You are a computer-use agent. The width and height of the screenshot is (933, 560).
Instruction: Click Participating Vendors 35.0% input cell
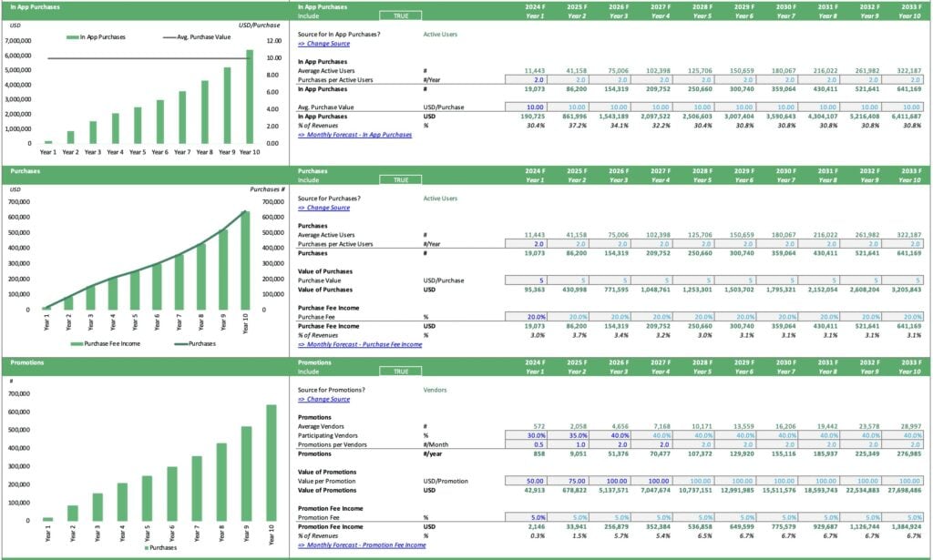pos(568,435)
